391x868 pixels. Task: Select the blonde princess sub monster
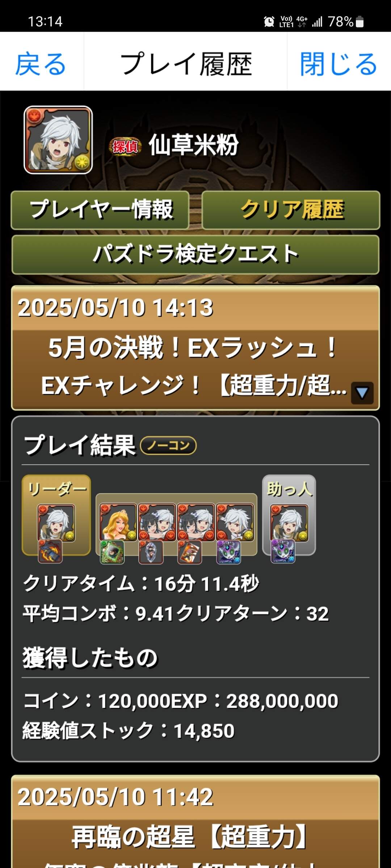click(118, 522)
